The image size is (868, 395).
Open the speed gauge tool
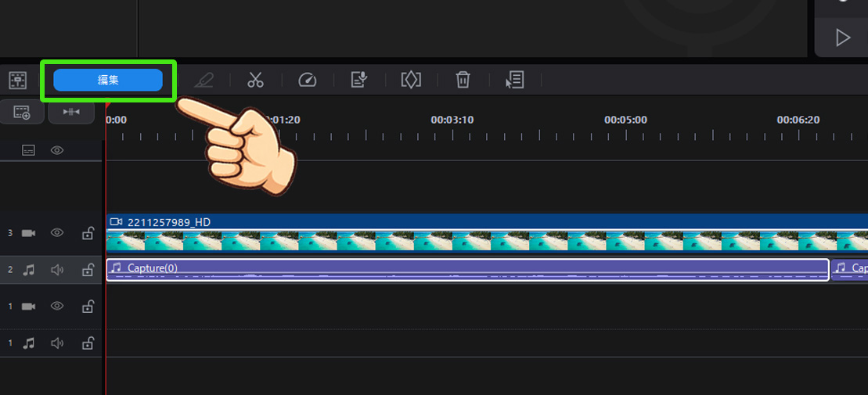(x=308, y=80)
